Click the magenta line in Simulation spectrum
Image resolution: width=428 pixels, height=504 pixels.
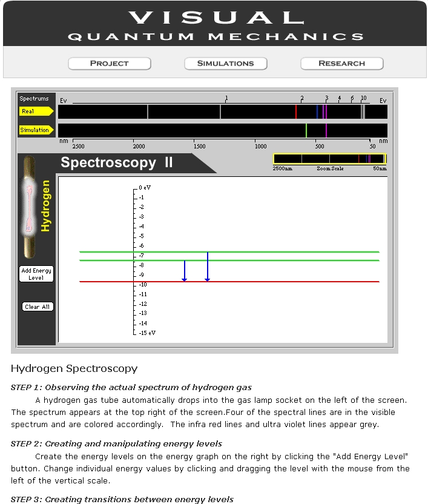point(326,130)
